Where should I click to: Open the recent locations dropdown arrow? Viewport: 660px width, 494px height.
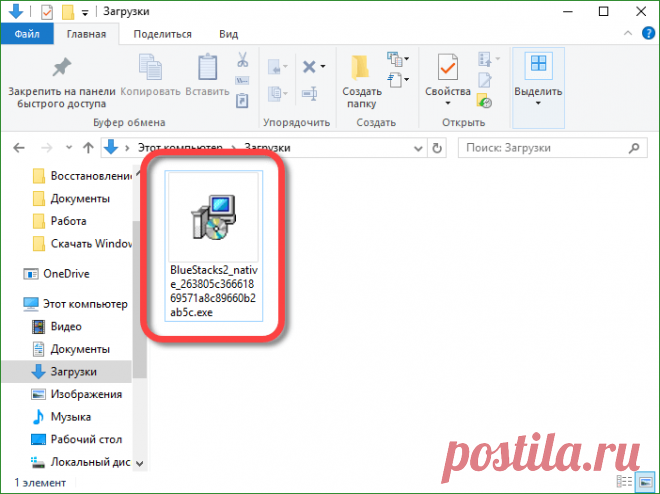pos(69,148)
